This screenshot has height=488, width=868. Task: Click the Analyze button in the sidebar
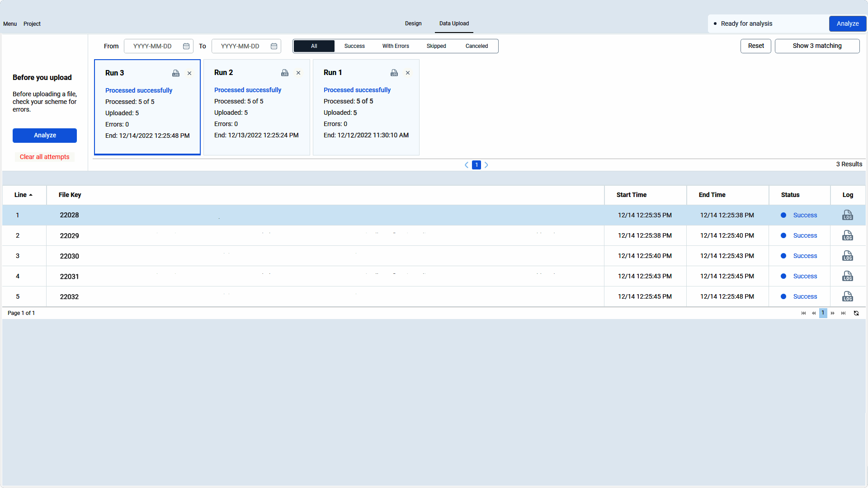(x=44, y=136)
